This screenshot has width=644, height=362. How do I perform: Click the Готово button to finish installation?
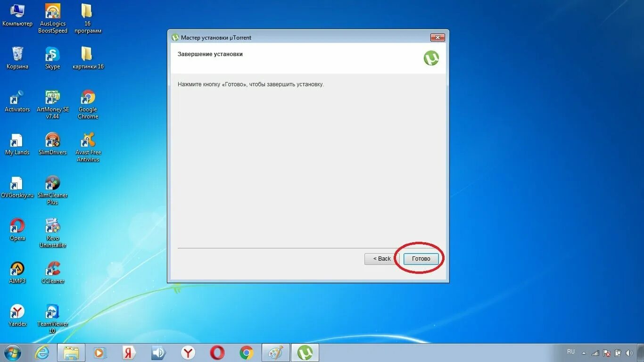pos(421,259)
